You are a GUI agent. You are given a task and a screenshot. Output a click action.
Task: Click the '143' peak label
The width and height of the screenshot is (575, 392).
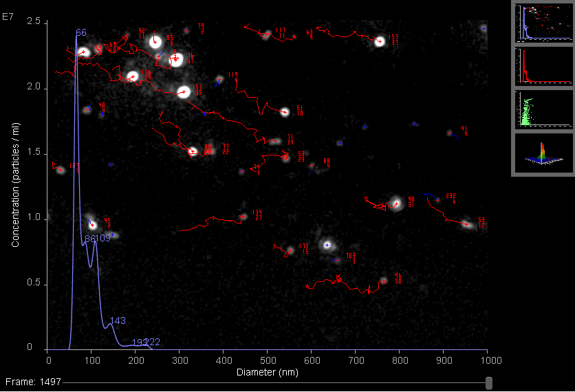pos(118,320)
